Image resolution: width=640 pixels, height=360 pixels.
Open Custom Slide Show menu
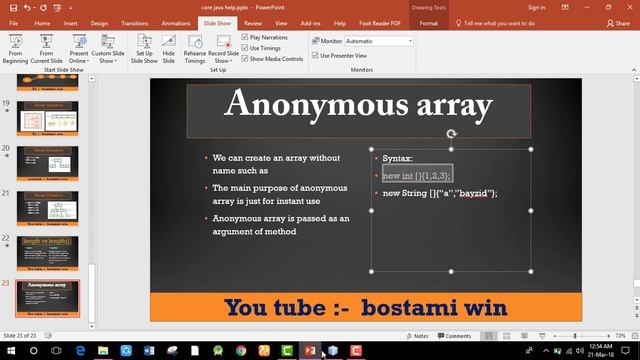point(108,49)
